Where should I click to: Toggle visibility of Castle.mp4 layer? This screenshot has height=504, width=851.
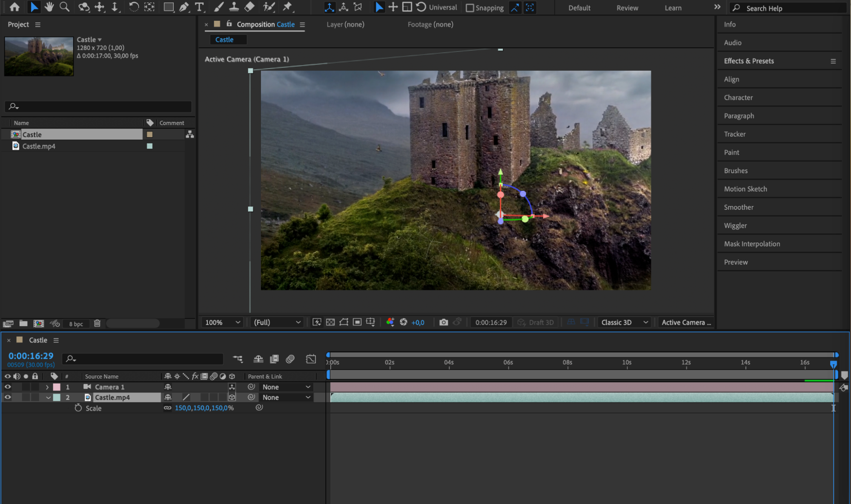click(x=8, y=397)
